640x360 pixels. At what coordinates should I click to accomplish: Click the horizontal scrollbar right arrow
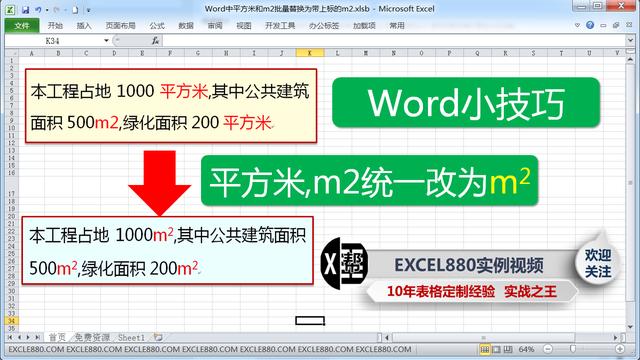(x=616, y=338)
